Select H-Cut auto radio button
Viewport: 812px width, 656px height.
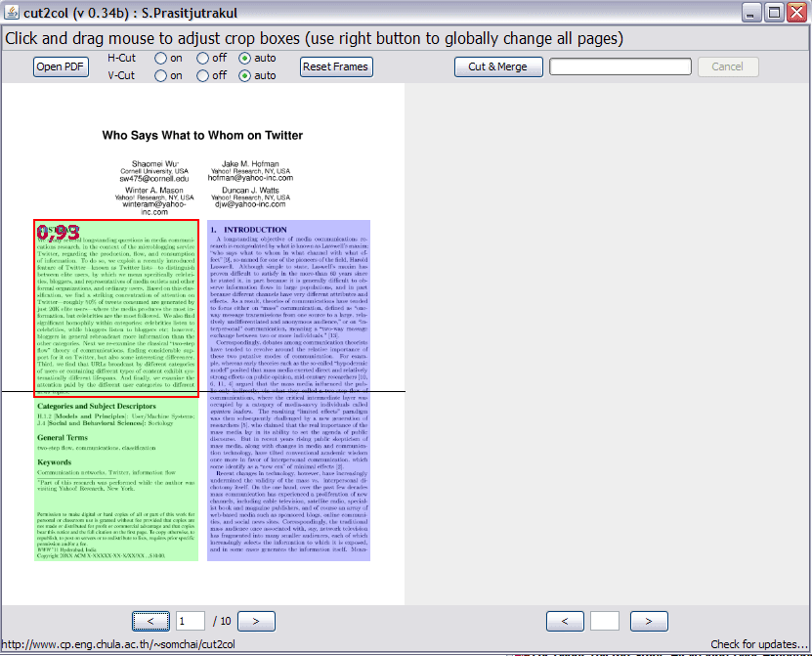(244, 59)
